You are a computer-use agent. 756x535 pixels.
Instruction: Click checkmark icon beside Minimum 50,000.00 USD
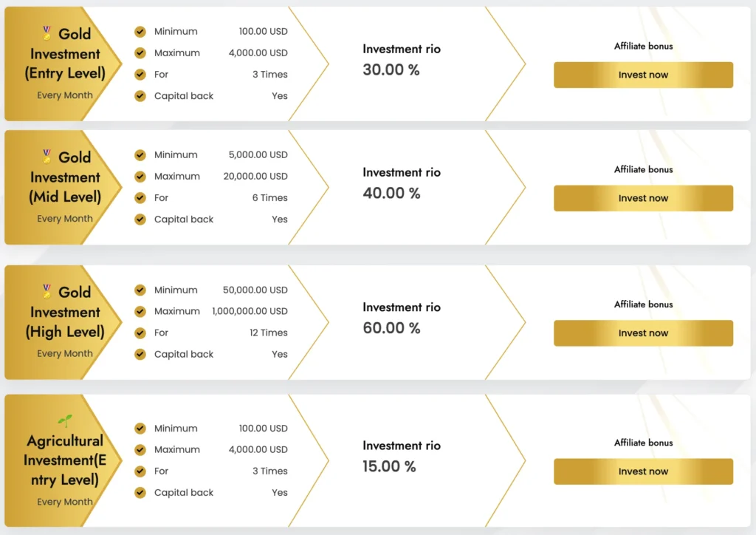pos(140,290)
